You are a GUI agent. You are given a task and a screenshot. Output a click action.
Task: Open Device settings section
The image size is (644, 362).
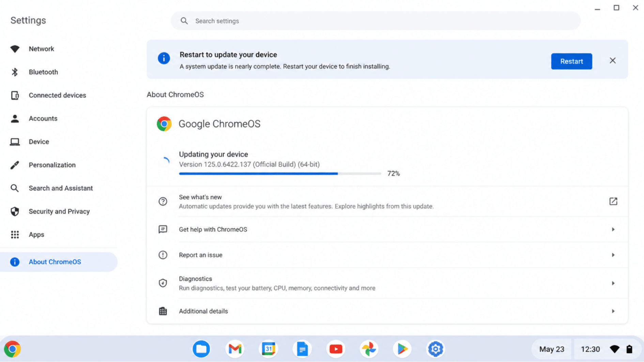coord(39,141)
